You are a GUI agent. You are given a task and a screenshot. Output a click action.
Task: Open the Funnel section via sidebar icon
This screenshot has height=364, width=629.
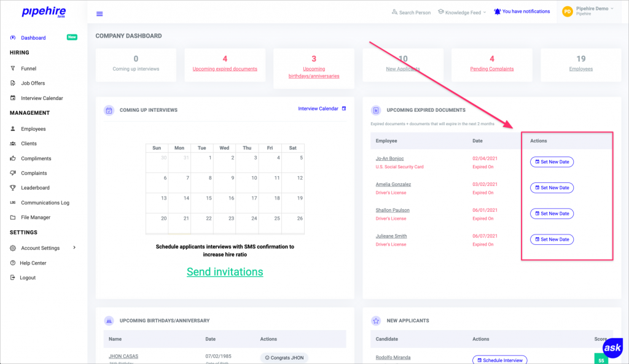click(x=14, y=68)
